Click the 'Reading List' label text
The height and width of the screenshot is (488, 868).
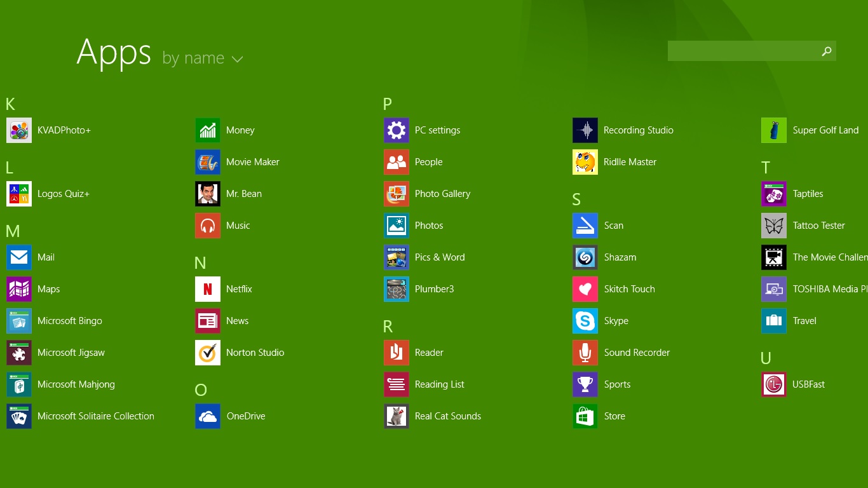click(x=440, y=384)
